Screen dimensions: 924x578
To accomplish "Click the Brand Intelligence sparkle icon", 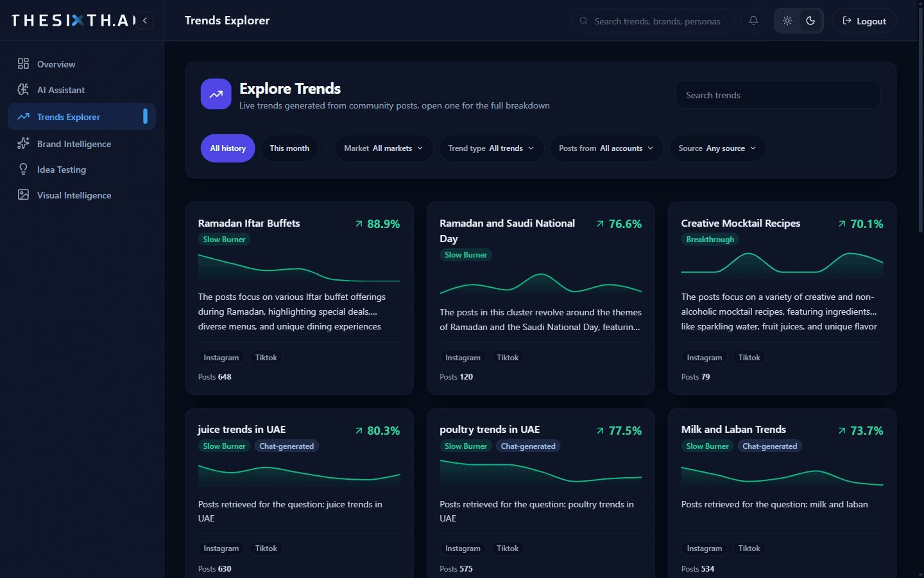I will pyautogui.click(x=23, y=143).
